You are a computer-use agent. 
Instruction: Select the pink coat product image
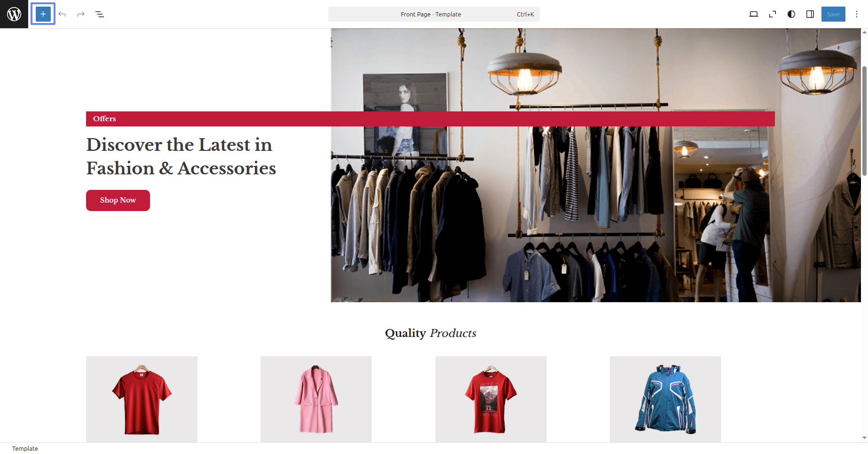316,399
